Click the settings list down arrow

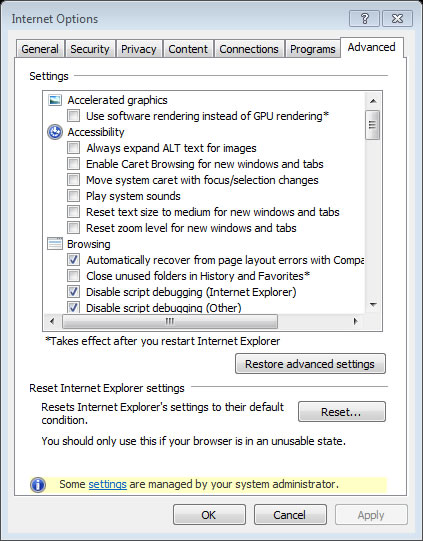pos(373,305)
